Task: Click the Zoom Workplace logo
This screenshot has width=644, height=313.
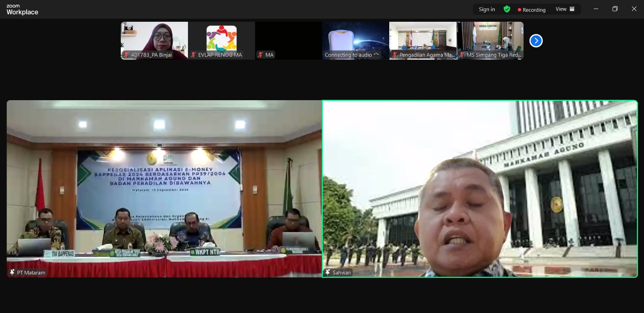Action: coord(22,10)
